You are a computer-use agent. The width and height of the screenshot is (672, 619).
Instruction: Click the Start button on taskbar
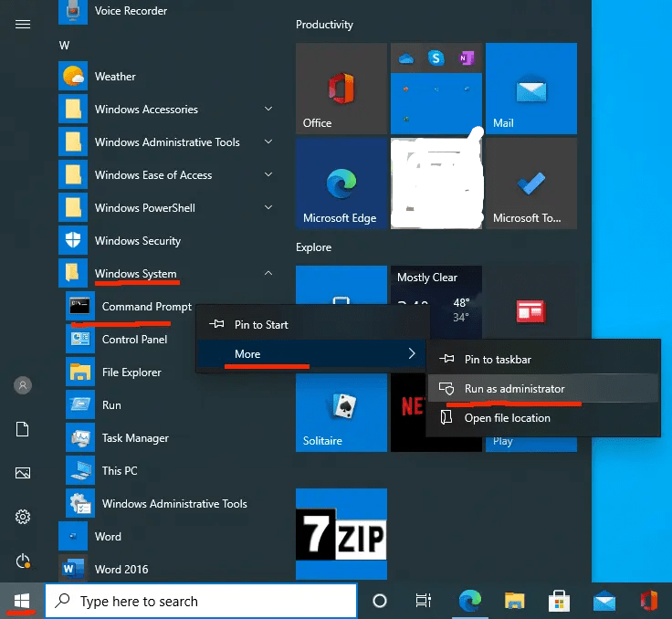point(21,601)
